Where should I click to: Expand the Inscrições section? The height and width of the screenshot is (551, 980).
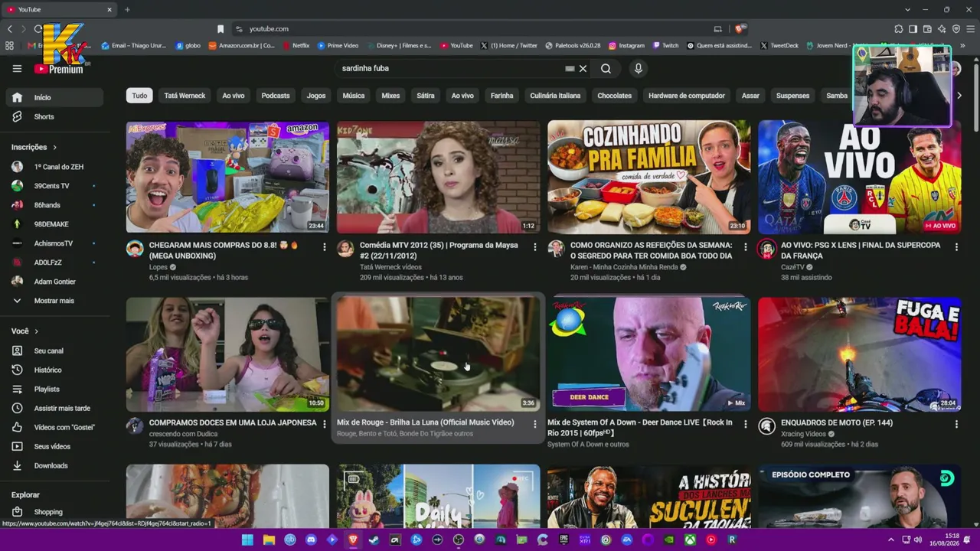[34, 147]
